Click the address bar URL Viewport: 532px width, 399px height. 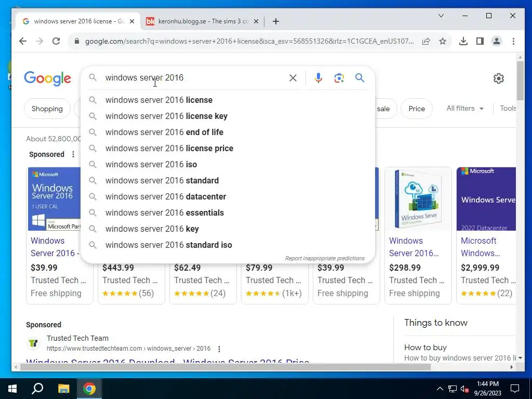coord(249,42)
